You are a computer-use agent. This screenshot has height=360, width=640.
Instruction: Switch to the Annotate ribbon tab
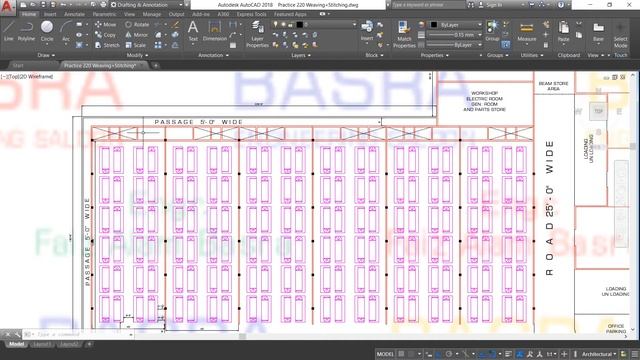point(74,14)
